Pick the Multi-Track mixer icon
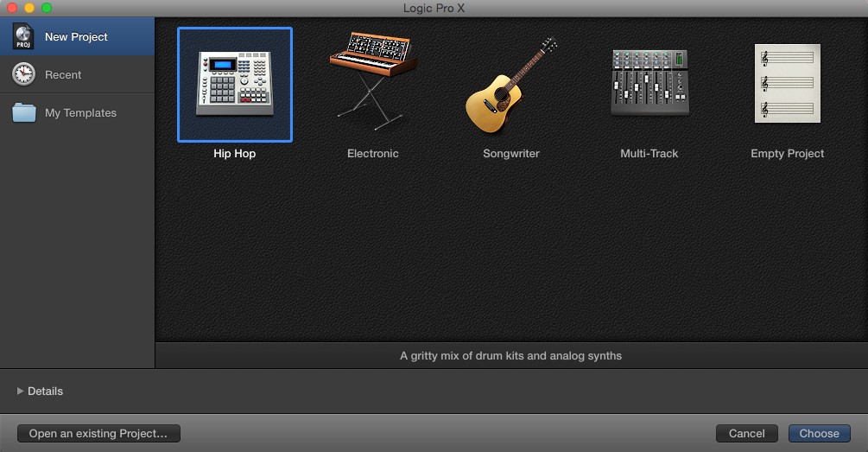 pos(649,82)
